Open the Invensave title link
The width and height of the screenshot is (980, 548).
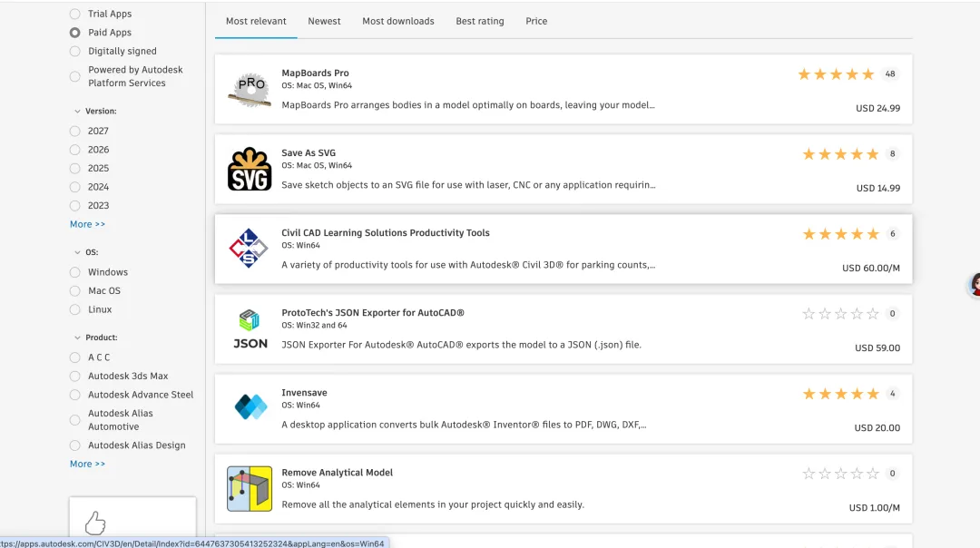[304, 393]
